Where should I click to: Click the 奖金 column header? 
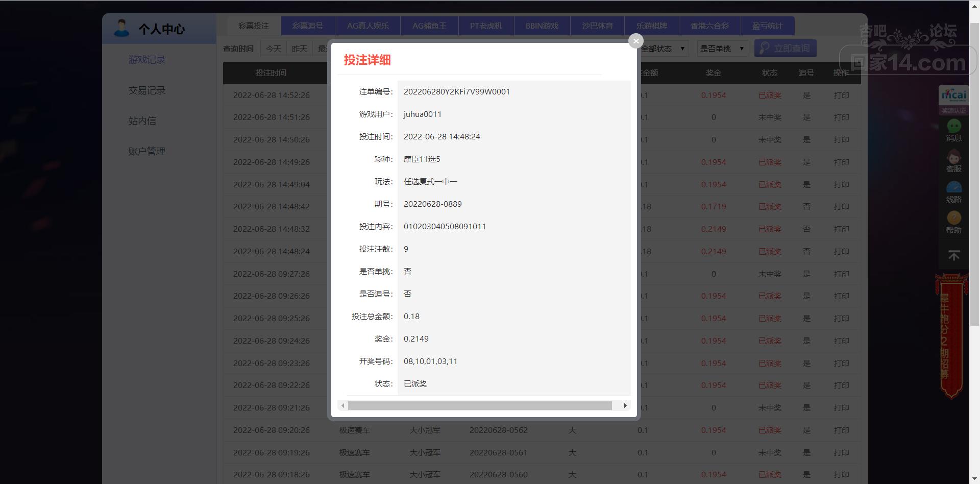point(714,73)
